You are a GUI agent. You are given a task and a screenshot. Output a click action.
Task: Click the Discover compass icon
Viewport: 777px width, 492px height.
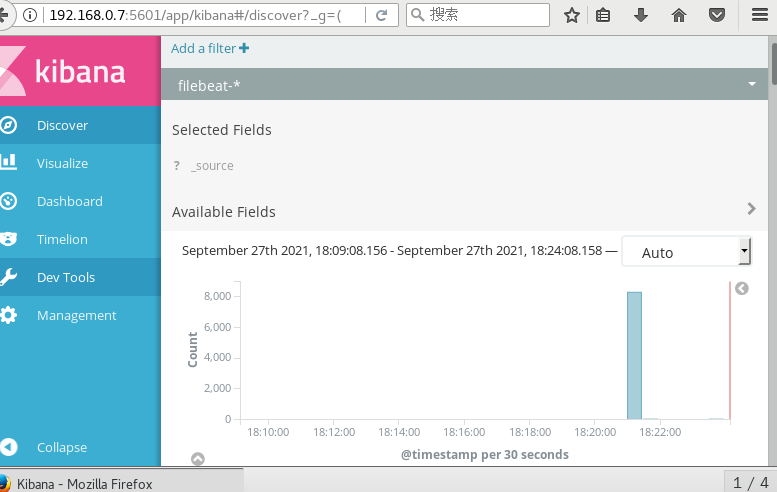(x=8, y=125)
